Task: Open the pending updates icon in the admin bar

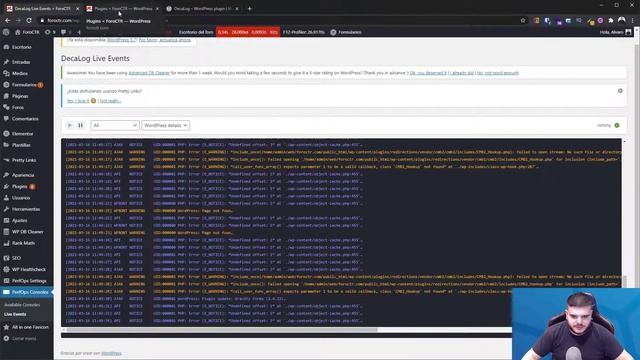Action: coord(50,32)
